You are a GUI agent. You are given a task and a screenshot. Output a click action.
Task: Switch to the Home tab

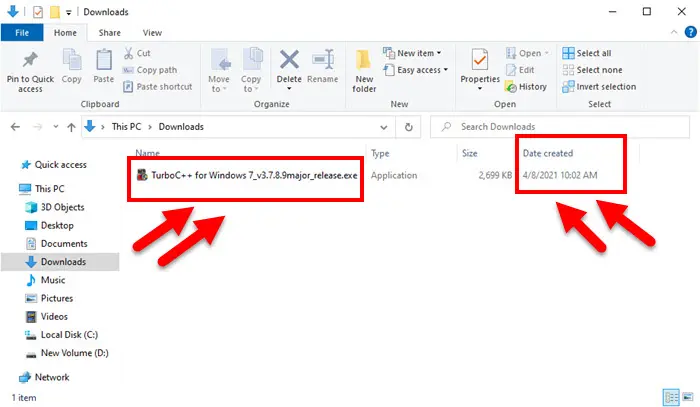coord(65,33)
